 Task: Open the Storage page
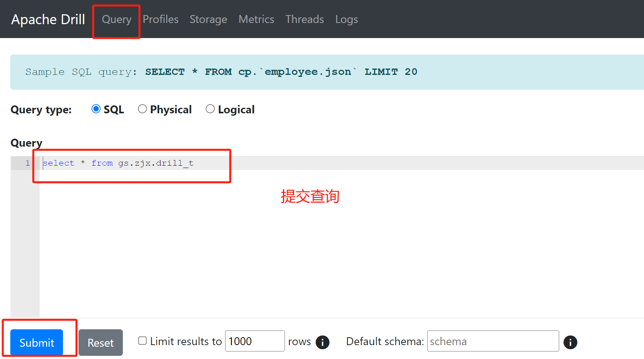[208, 19]
